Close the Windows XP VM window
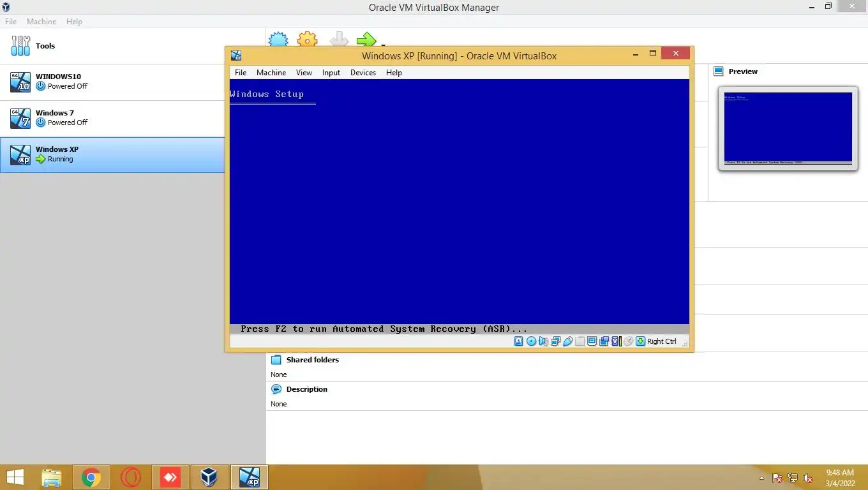The width and height of the screenshot is (868, 490). click(x=675, y=54)
